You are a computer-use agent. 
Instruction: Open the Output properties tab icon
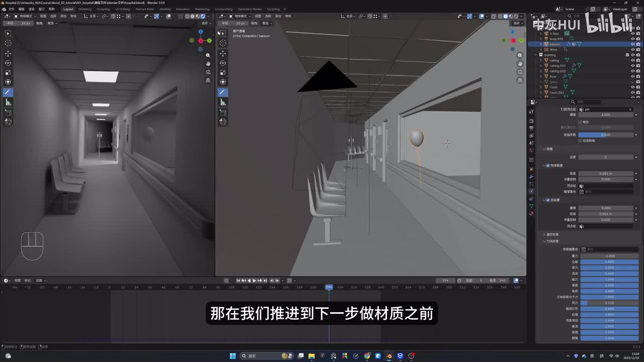(x=531, y=128)
